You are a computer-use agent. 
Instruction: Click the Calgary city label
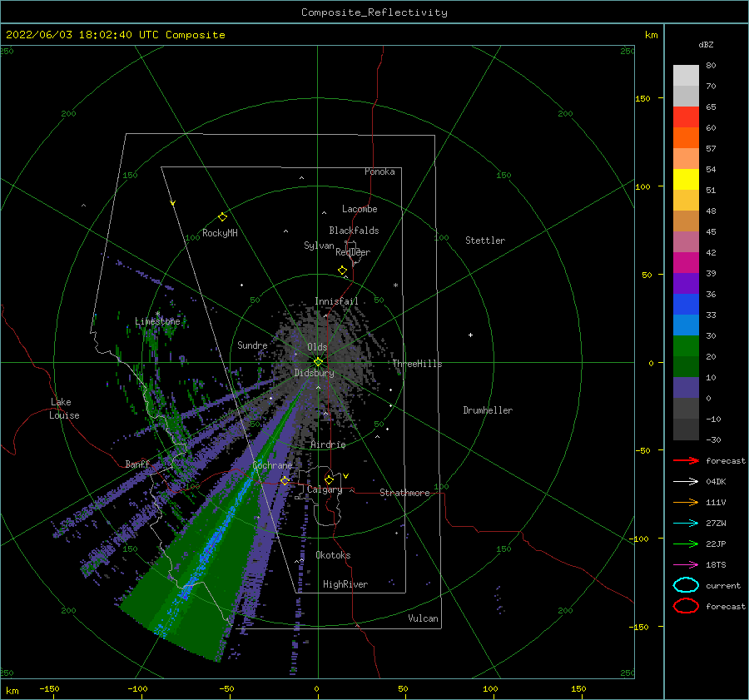[x=325, y=489]
